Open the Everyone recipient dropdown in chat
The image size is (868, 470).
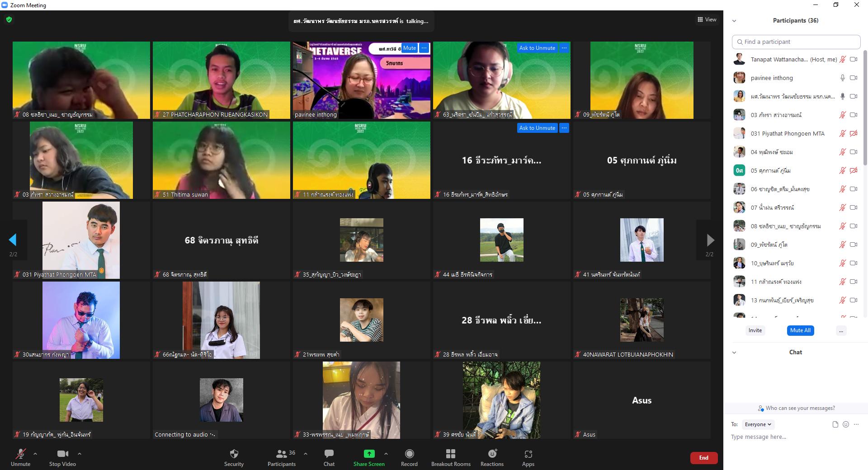pos(758,424)
